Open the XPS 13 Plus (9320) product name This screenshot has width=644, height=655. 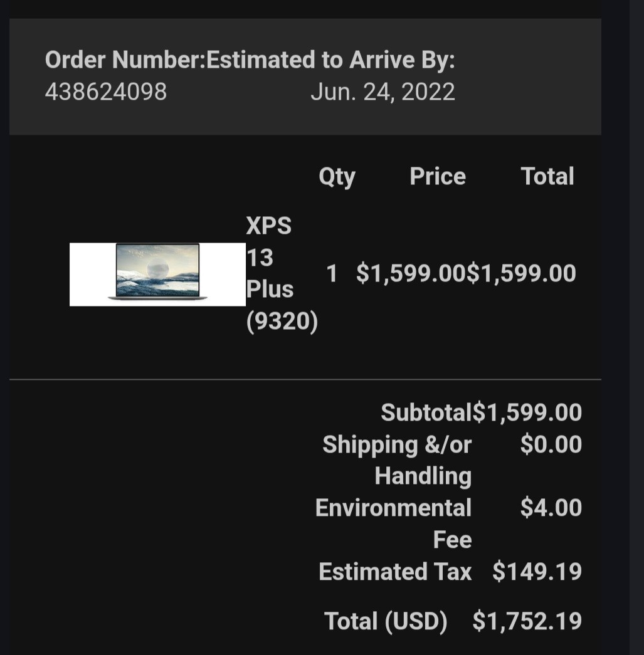coord(282,274)
